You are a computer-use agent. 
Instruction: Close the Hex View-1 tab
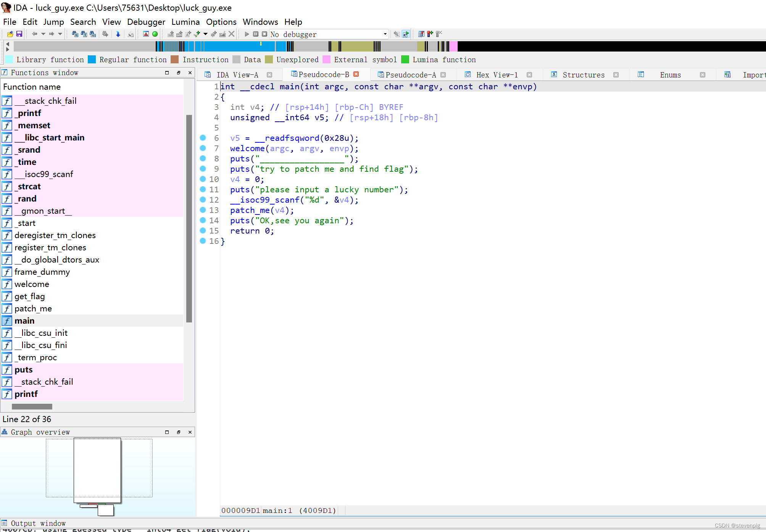click(x=529, y=75)
